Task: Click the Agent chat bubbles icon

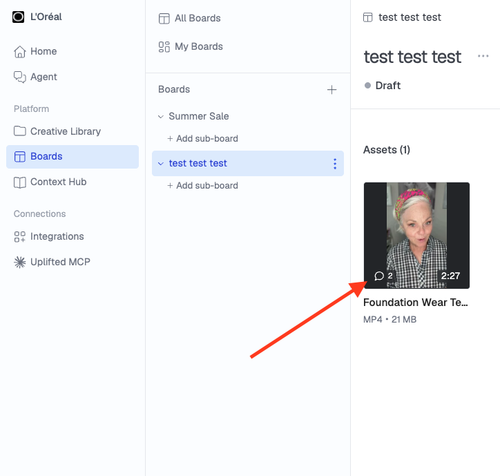Action: (x=20, y=77)
